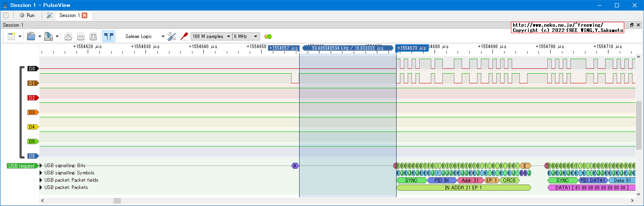
Task: Click the add protocol decoder icon
Action: (268, 36)
